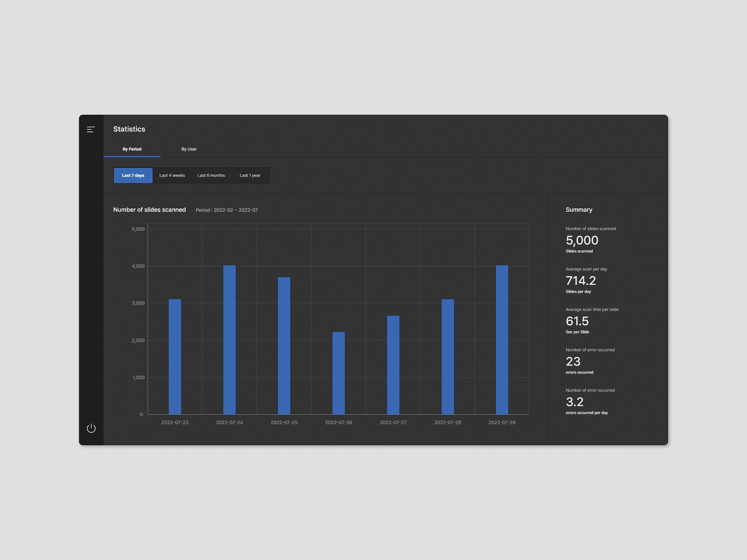Viewport: 747px width, 560px height.
Task: Select Last 7 days filter button
Action: [x=132, y=175]
